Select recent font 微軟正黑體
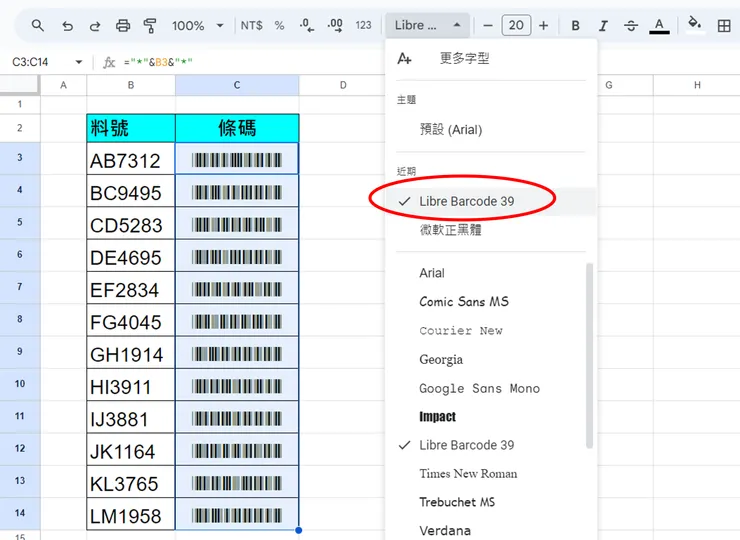 [491, 230]
